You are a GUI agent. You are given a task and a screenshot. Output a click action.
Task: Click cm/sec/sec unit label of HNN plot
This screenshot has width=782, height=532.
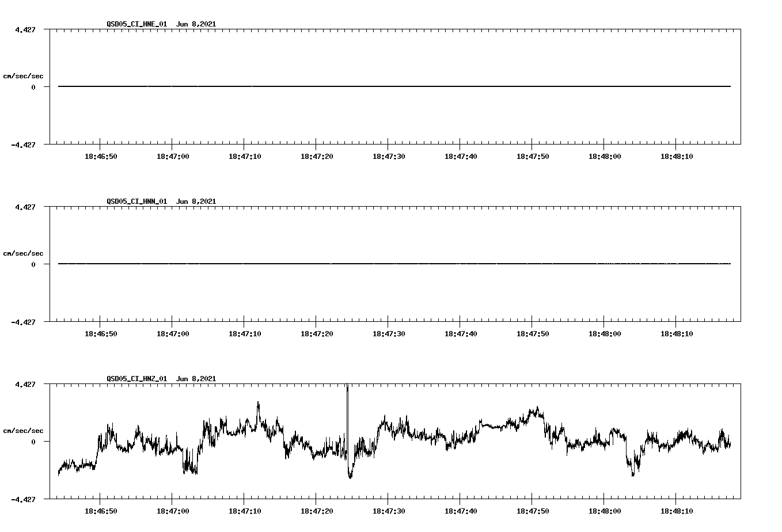(23, 253)
